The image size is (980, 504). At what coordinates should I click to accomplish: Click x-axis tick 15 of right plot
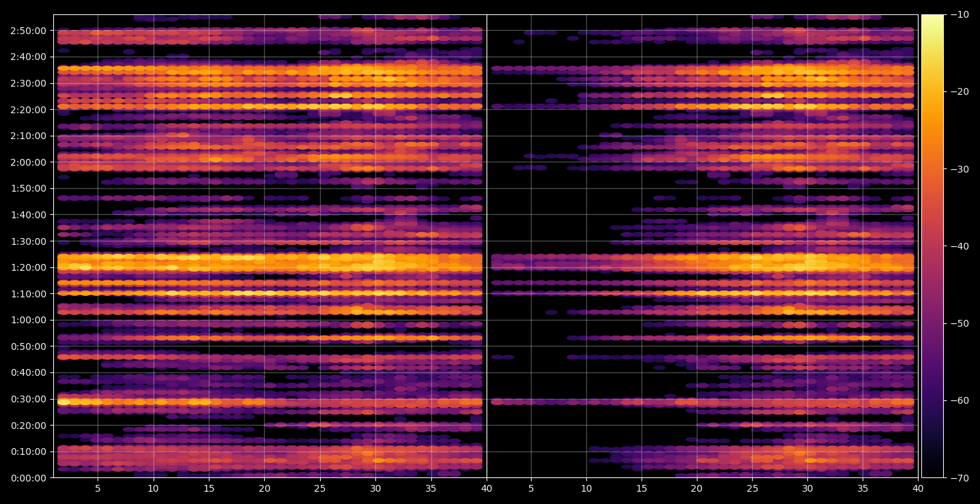click(642, 488)
